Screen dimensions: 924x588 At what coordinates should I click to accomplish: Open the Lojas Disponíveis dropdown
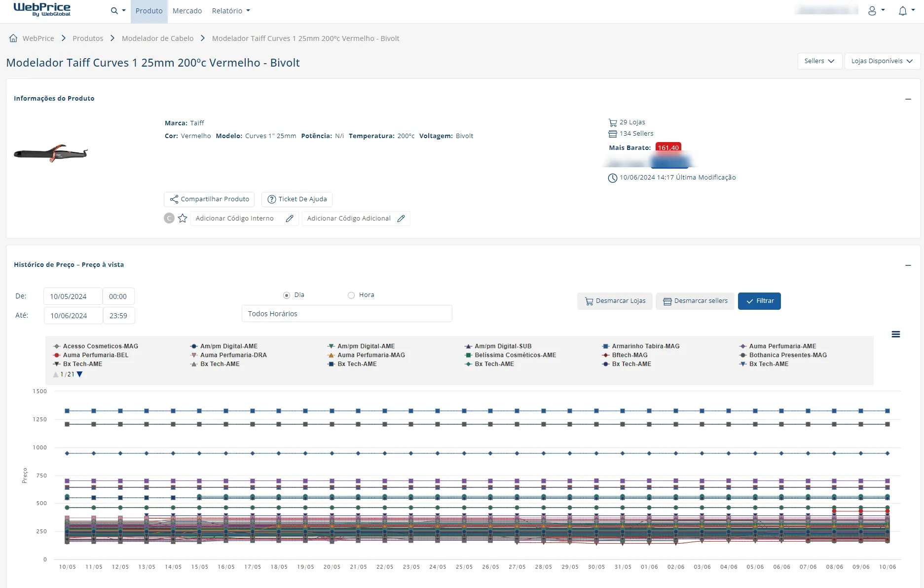pos(882,61)
